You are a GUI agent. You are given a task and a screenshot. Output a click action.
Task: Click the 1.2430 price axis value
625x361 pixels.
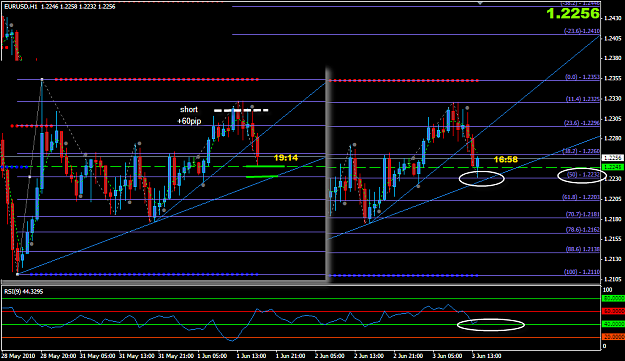click(613, 18)
